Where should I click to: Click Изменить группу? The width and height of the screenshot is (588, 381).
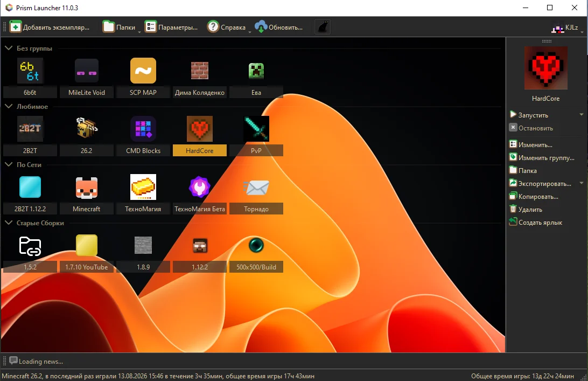coord(542,158)
